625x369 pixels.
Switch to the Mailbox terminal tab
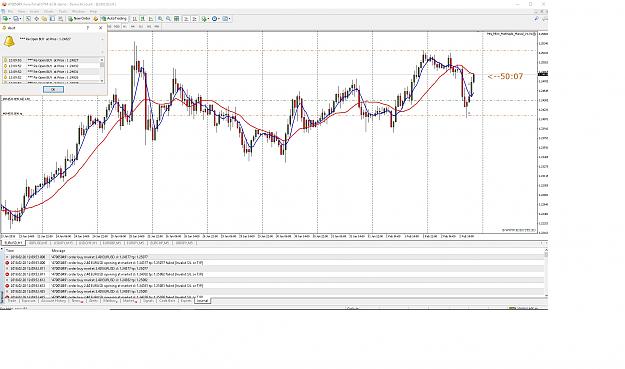[110, 301]
